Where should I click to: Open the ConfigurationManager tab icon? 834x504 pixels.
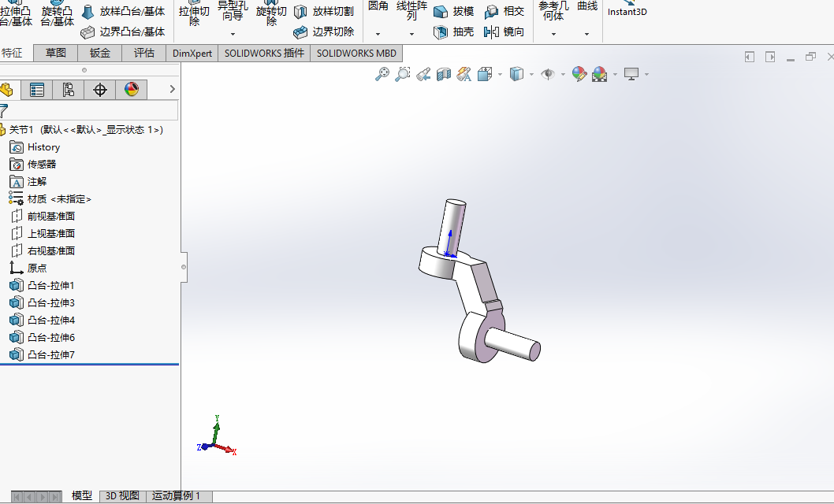click(x=68, y=89)
